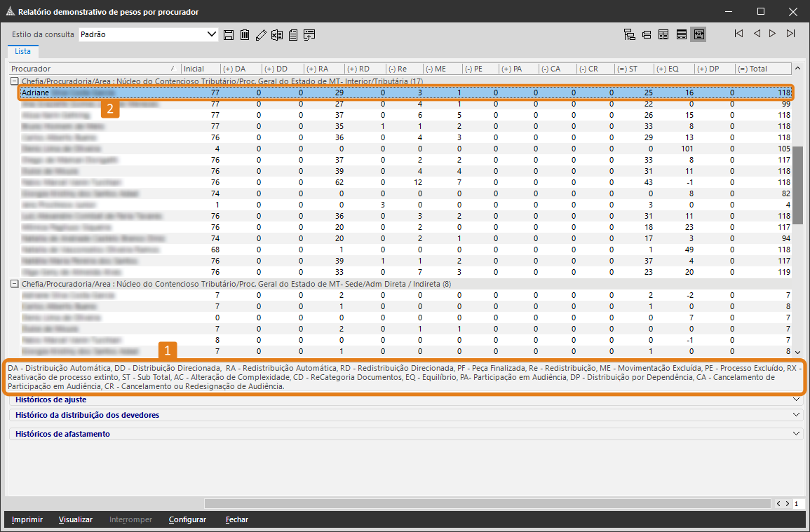Viewport: 810px width, 532px height.
Task: Go to the first record arrow
Action: click(738, 34)
